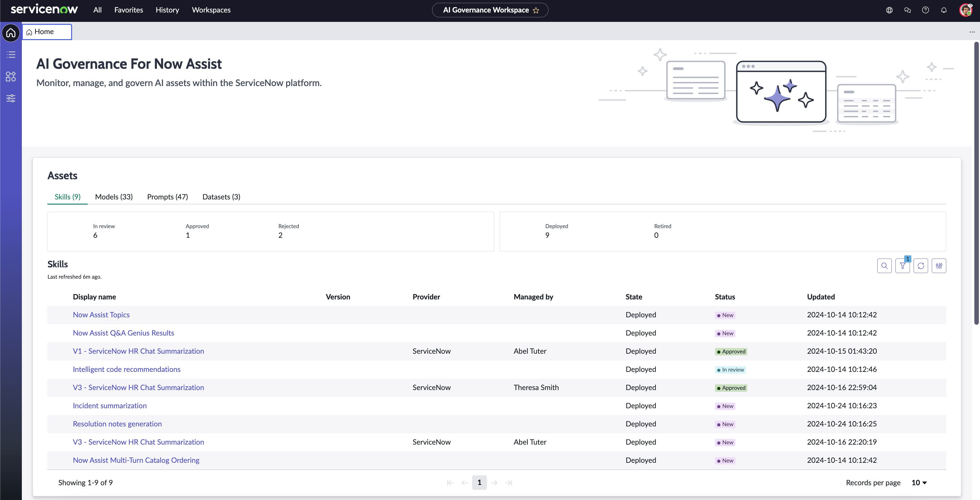The width and height of the screenshot is (980, 500).
Task: Open the Workspaces menu
Action: [211, 10]
